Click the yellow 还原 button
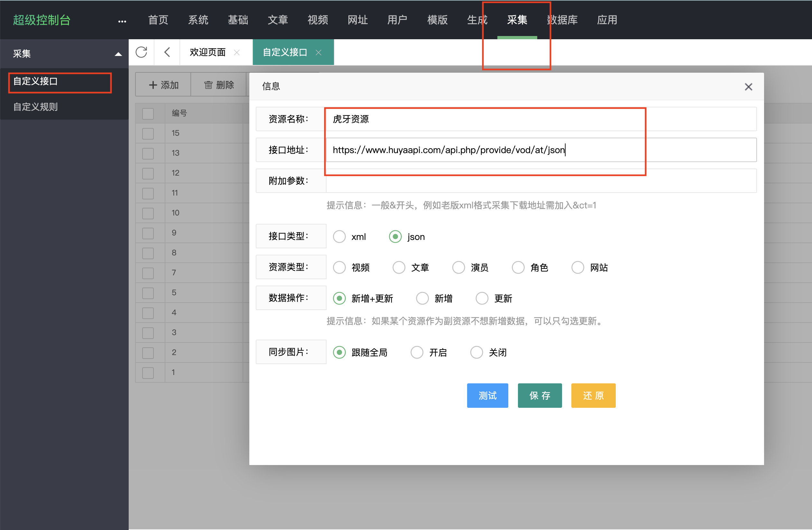Image resolution: width=812 pixels, height=530 pixels. [593, 395]
